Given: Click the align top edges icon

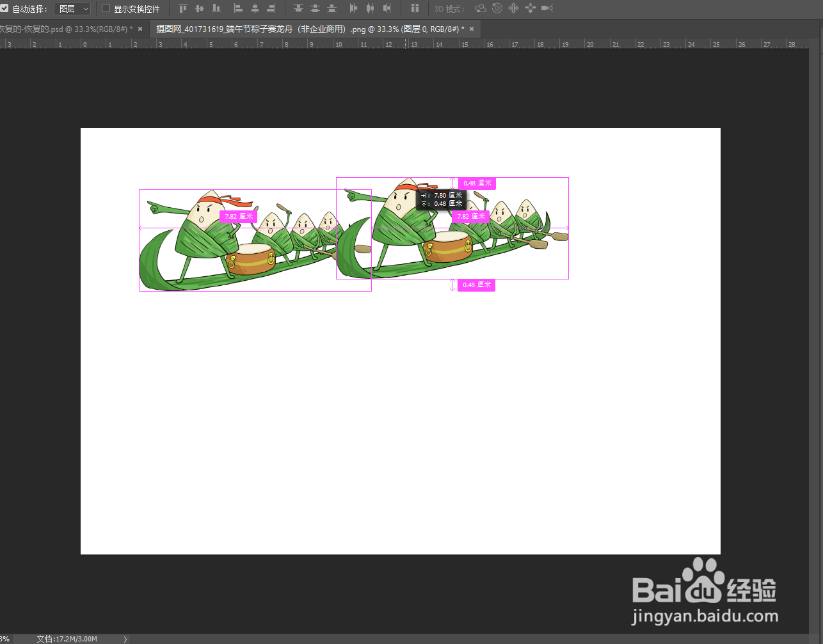Looking at the screenshot, I should coord(183,8).
